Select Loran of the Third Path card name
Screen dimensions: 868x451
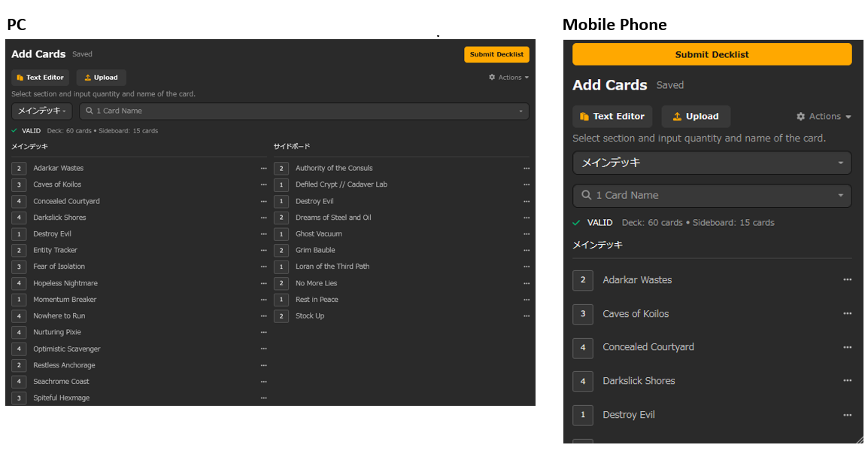tap(332, 267)
